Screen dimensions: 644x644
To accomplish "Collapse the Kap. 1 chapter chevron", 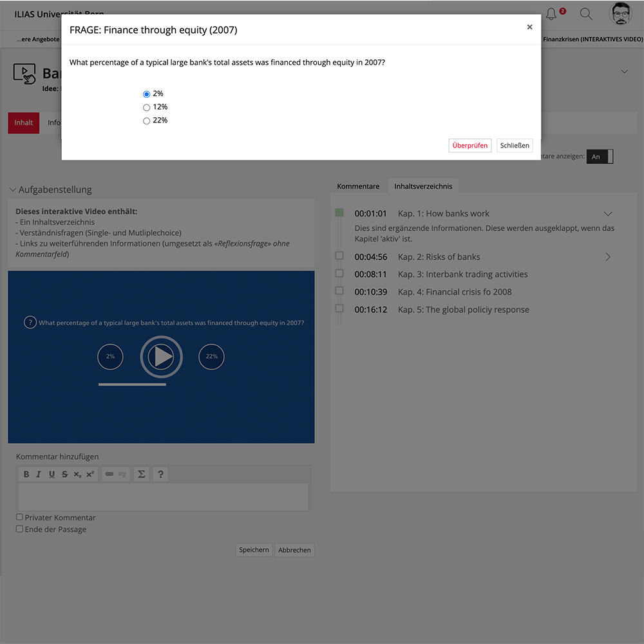I will click(x=607, y=214).
